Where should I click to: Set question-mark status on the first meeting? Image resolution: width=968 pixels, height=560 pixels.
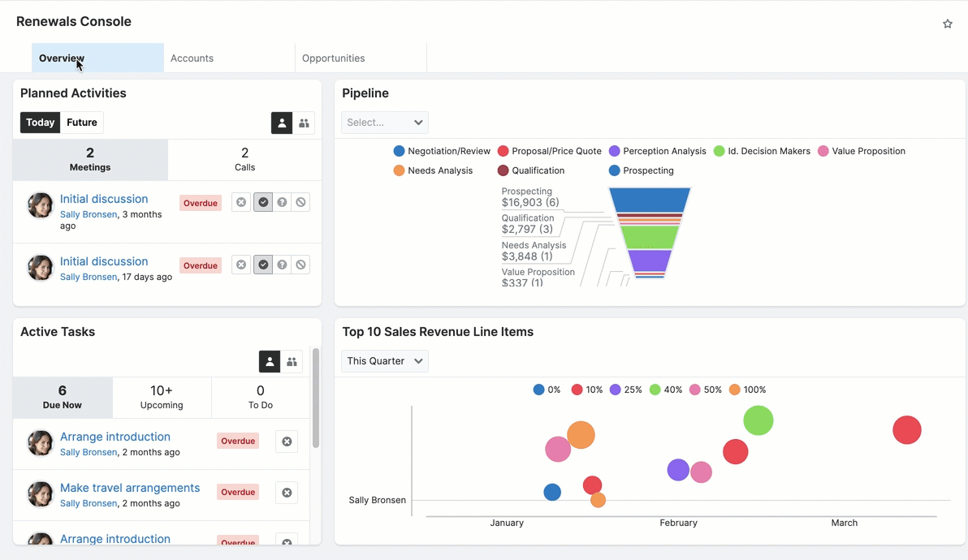pyautogui.click(x=281, y=201)
